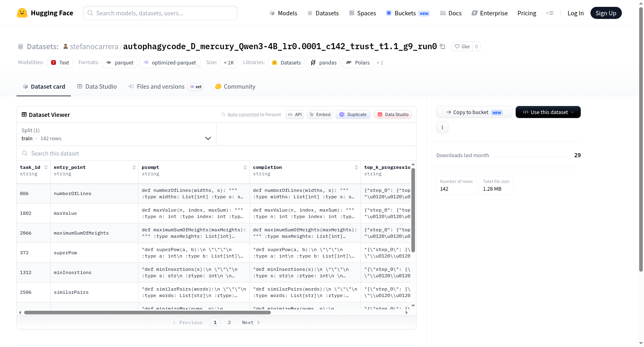Sort the prompt column
This screenshot has height=347, width=644.
pyautogui.click(x=245, y=167)
